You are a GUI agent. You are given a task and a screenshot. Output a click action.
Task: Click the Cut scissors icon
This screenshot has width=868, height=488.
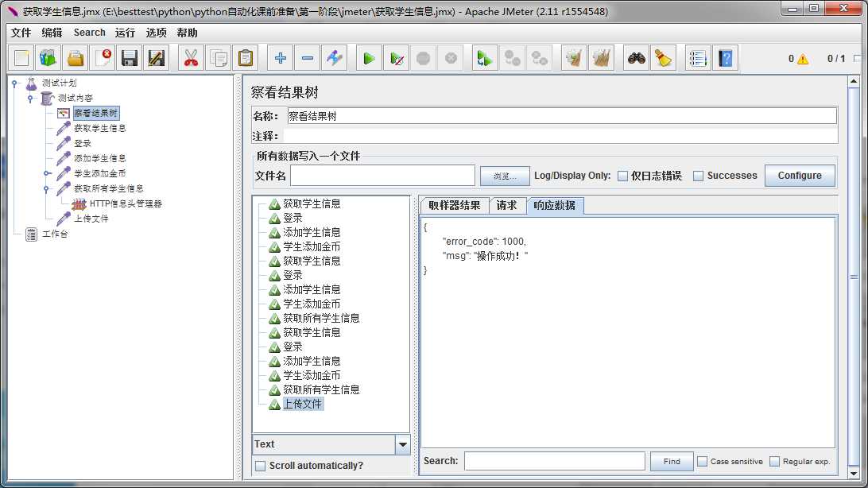191,58
